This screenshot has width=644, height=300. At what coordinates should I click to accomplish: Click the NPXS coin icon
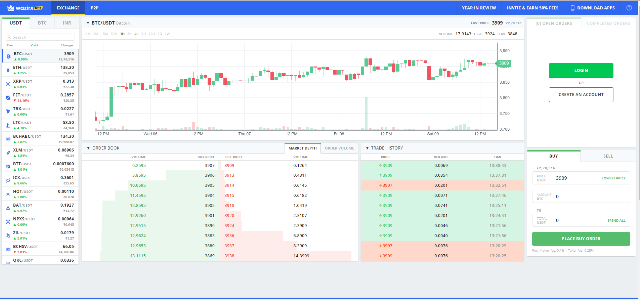[x=8, y=222]
